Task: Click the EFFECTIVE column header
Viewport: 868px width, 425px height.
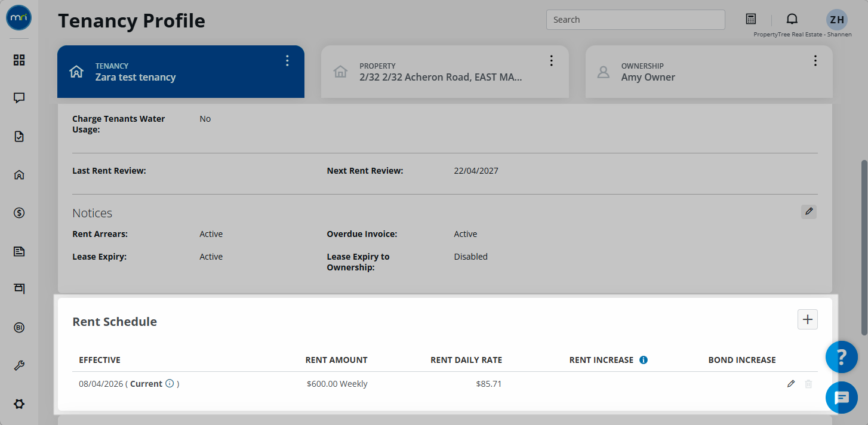Action: point(100,360)
